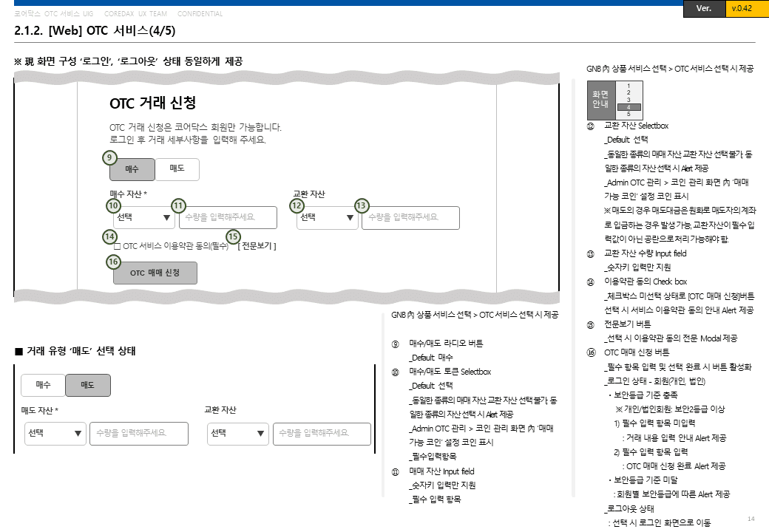Select the 매수 radio button in OTC 거래 신청
Image resolution: width=769 pixels, height=532 pixels.
coord(132,169)
